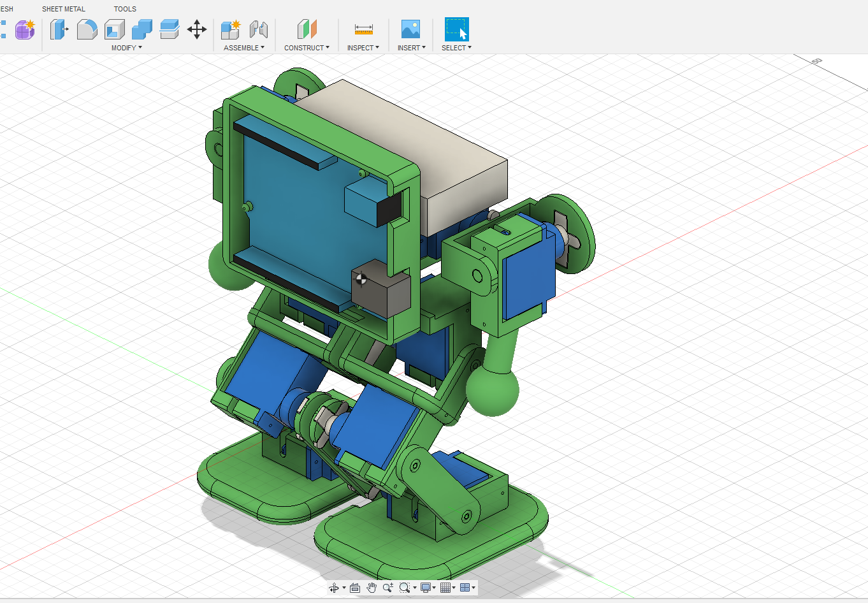The width and height of the screenshot is (868, 603).
Task: Open the Look At tool
Action: [354, 588]
